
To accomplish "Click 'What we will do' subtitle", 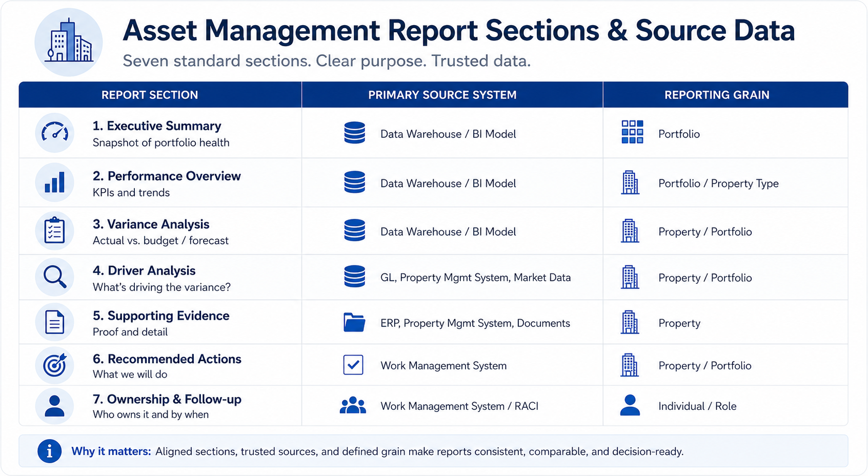I will coord(130,374).
